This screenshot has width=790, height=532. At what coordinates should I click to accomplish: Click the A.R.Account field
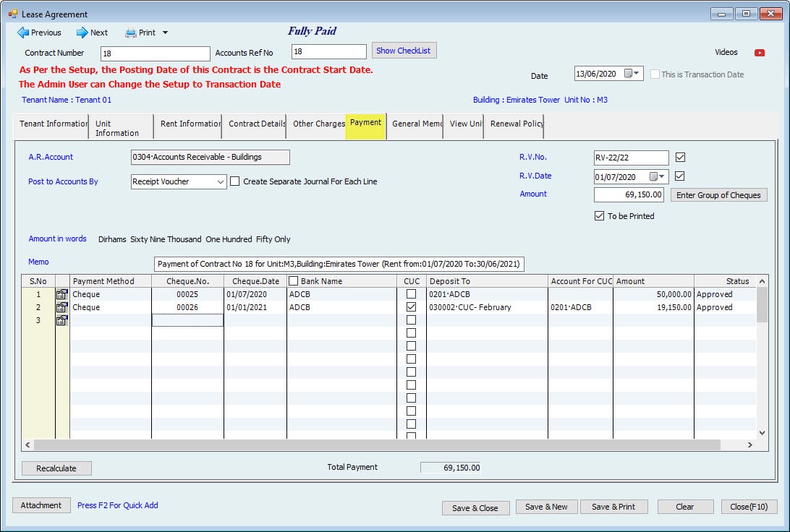point(210,157)
